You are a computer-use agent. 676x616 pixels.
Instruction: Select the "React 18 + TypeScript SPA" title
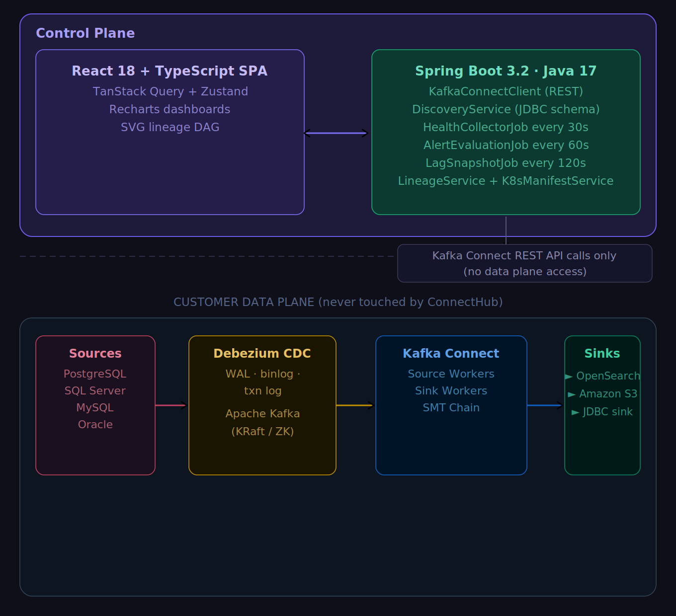coord(170,71)
